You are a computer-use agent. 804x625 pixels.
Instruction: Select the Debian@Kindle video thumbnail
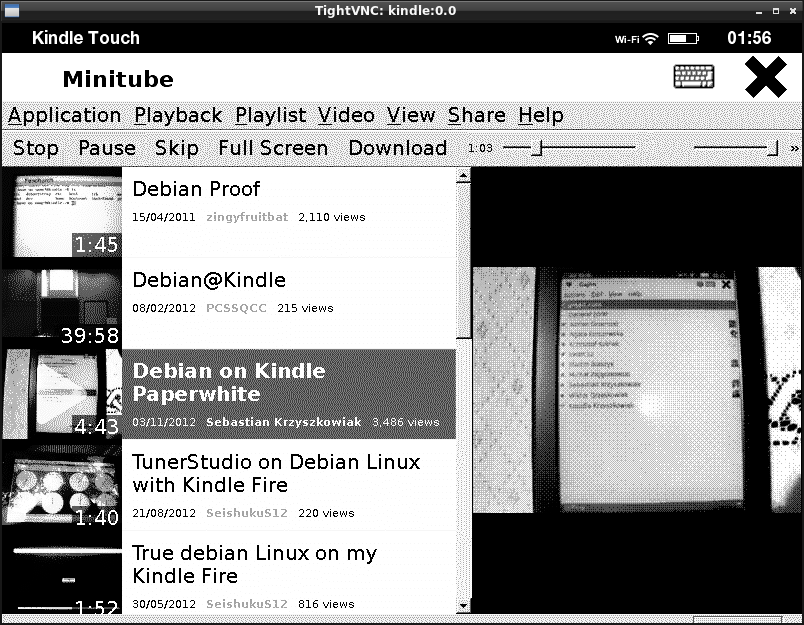[62, 303]
